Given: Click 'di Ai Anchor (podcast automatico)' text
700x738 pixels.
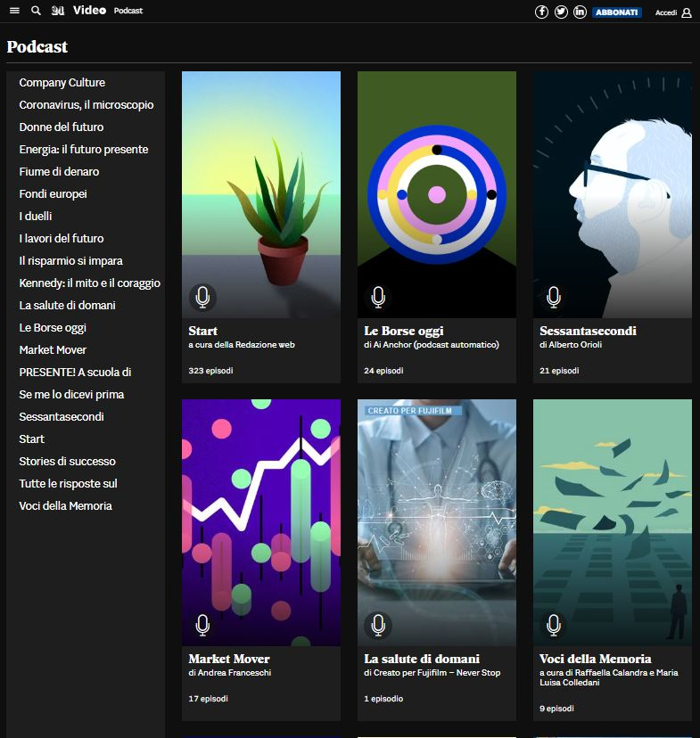Looking at the screenshot, I should tap(432, 345).
